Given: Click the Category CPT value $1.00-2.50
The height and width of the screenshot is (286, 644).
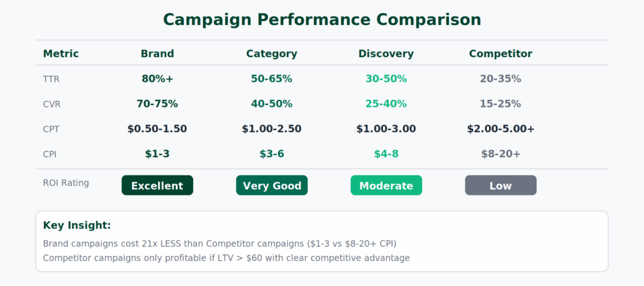Looking at the screenshot, I should point(272,129).
